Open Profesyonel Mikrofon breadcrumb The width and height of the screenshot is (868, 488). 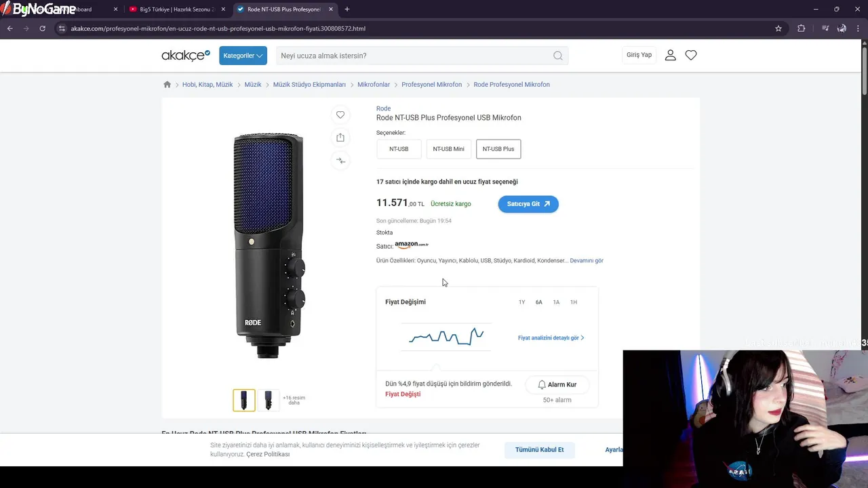431,85
